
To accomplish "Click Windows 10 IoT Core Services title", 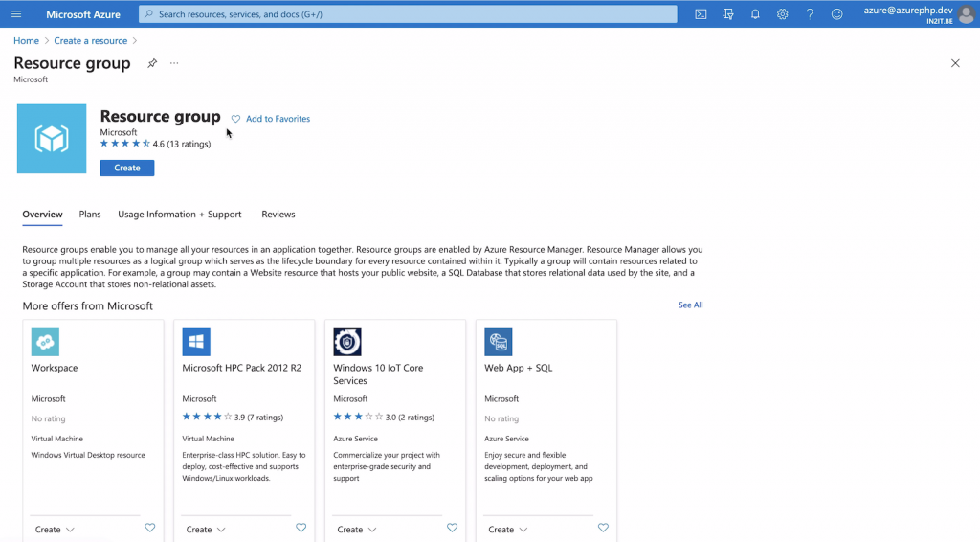I will (378, 373).
